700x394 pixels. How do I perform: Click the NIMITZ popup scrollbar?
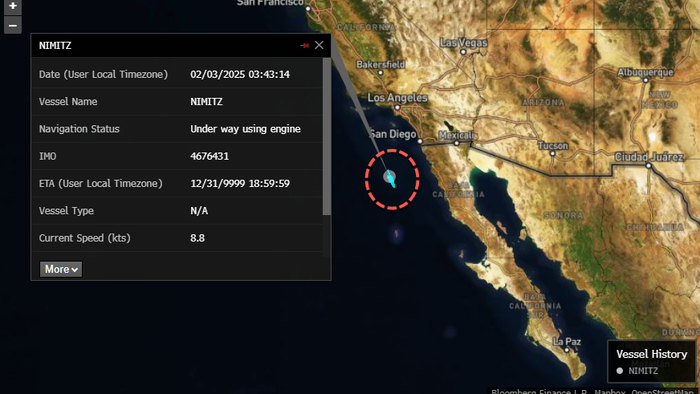click(x=327, y=137)
